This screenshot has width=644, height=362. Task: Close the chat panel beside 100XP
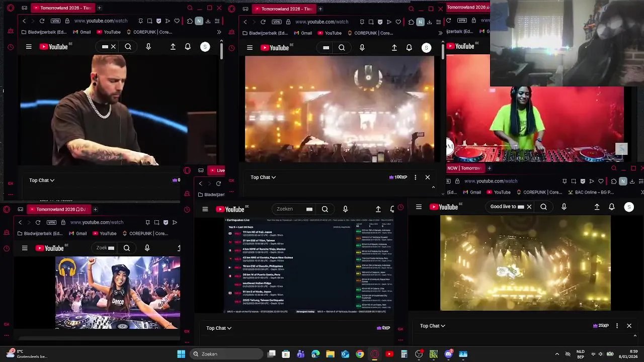click(x=428, y=177)
